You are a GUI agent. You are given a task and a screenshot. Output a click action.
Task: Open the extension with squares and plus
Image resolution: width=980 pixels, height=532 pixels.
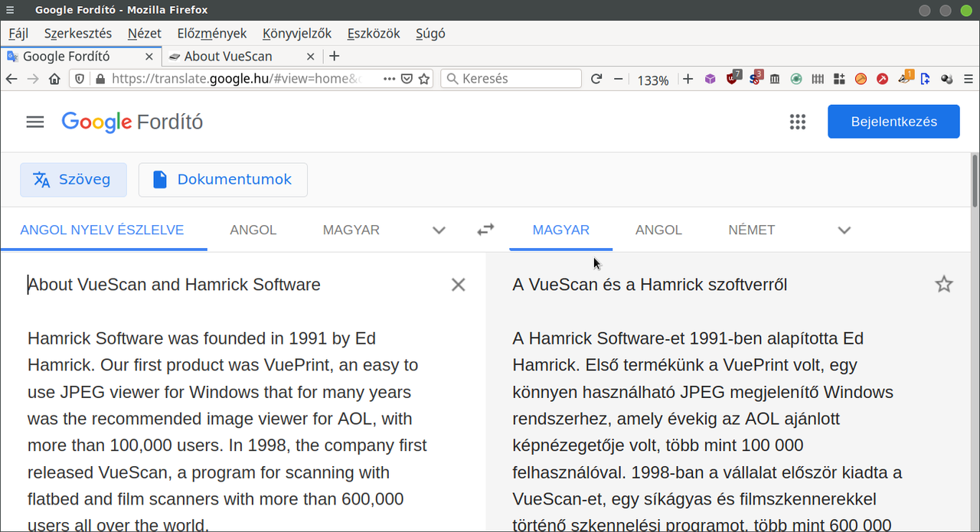pos(839,79)
